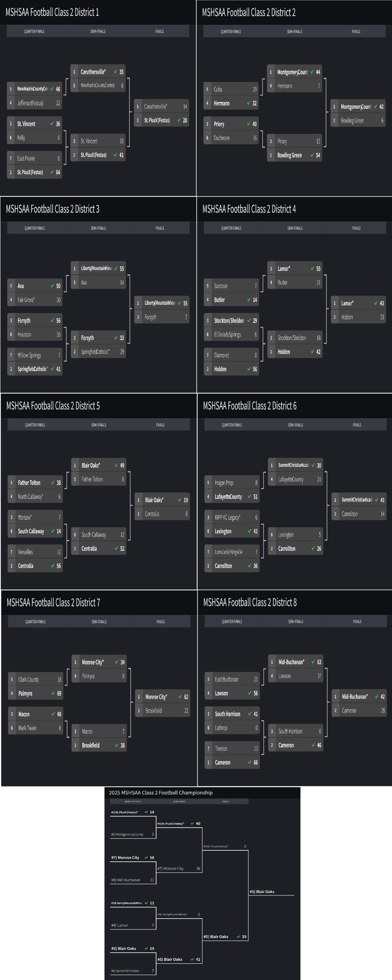The width and height of the screenshot is (392, 980).
Task: Click checkmark beside Ava's 50 score
Action: click(x=52, y=286)
